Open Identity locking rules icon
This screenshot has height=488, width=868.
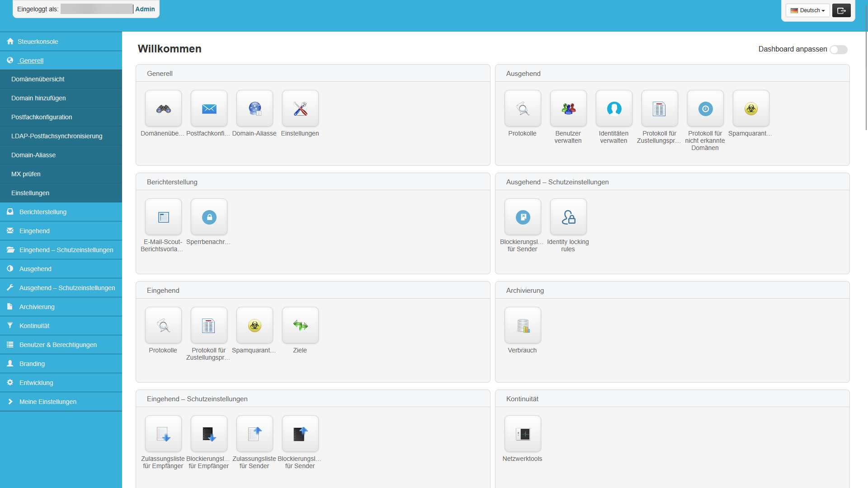coord(568,217)
